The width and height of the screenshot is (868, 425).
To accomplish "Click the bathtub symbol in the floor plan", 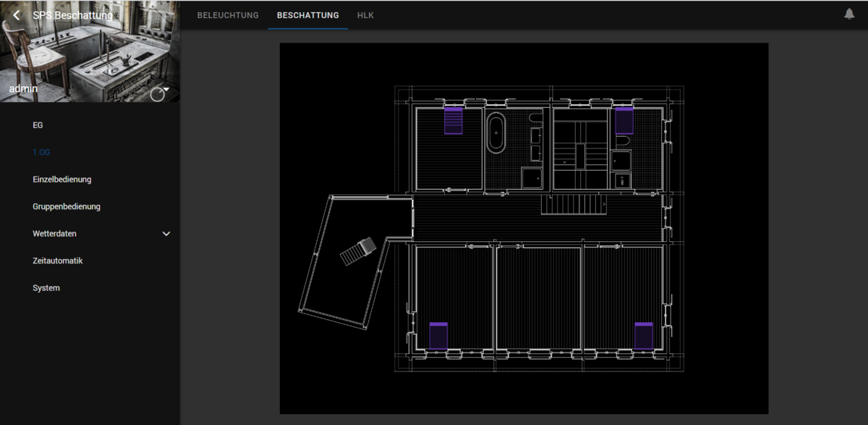I will pyautogui.click(x=496, y=132).
